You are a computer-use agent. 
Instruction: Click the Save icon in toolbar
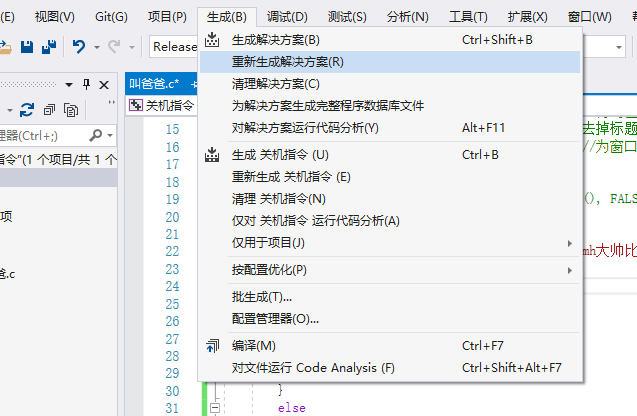27,47
